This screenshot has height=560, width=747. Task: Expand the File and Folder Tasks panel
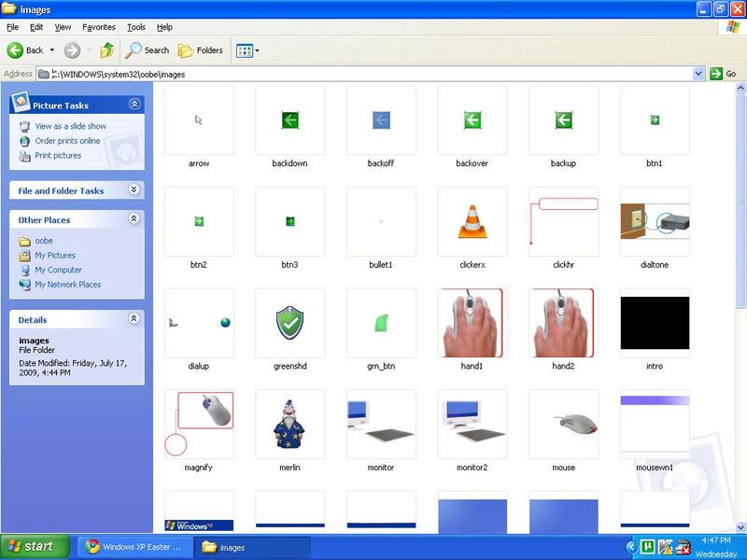click(134, 190)
